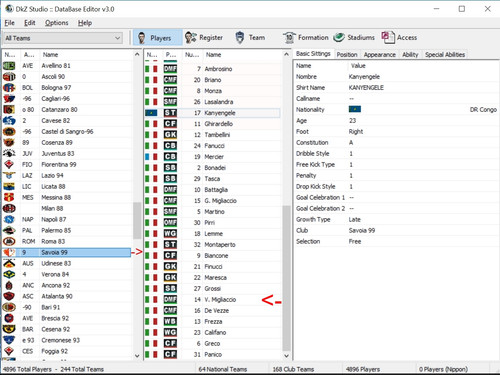The width and height of the screenshot is (500, 375).
Task: Select Messina 88 in team list
Action: [66, 198]
